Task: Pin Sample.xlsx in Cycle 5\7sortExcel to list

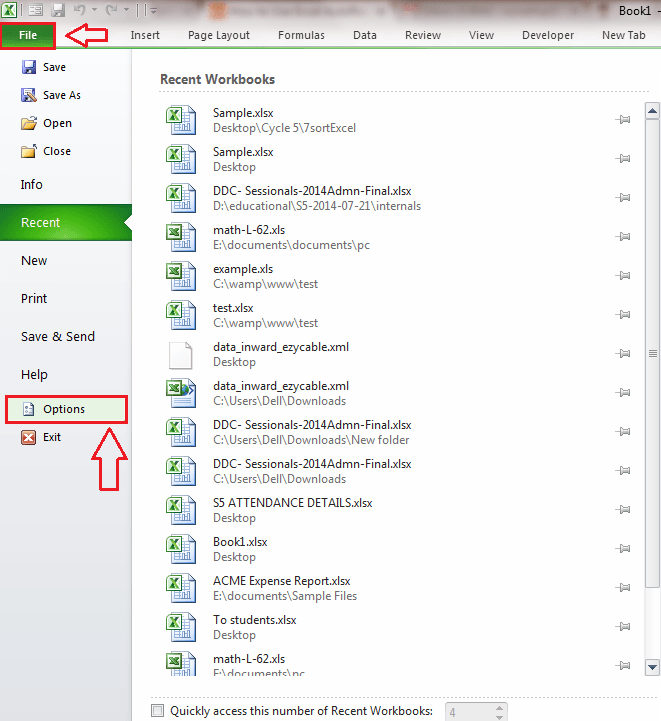Action: [x=623, y=120]
